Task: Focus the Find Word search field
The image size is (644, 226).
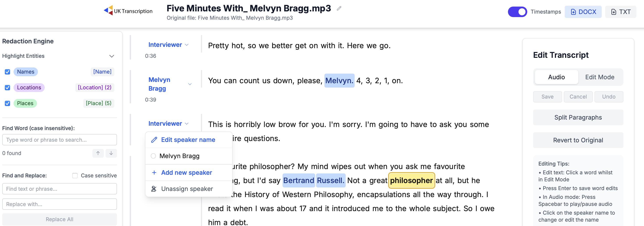Action: [x=60, y=140]
